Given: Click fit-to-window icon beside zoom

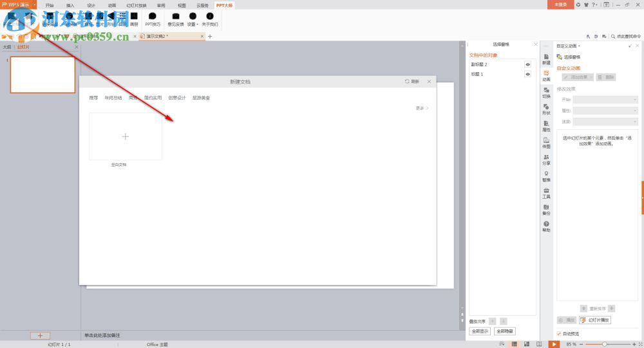Looking at the screenshot, I should [640, 344].
